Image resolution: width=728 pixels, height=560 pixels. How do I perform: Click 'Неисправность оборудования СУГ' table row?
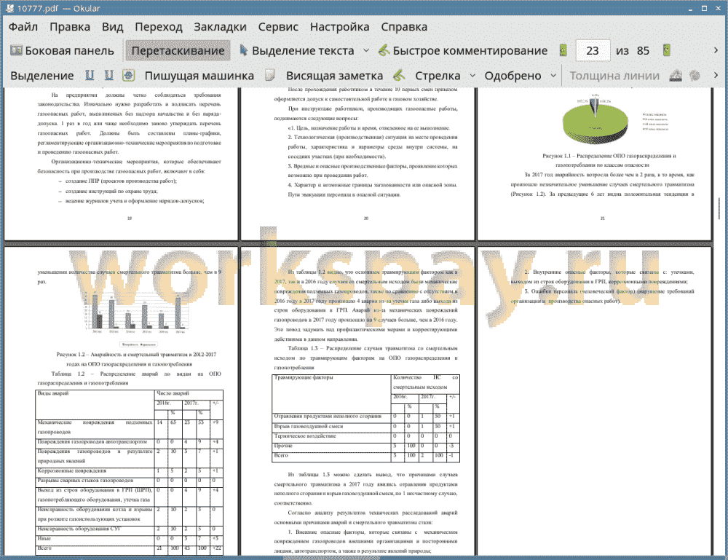[130, 529]
